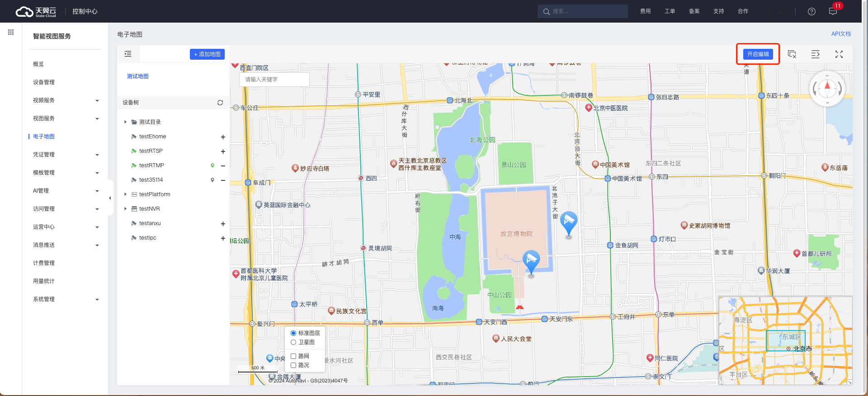Click the overview minimap thumbnail
Screen dimensions: 868x396
point(785,340)
